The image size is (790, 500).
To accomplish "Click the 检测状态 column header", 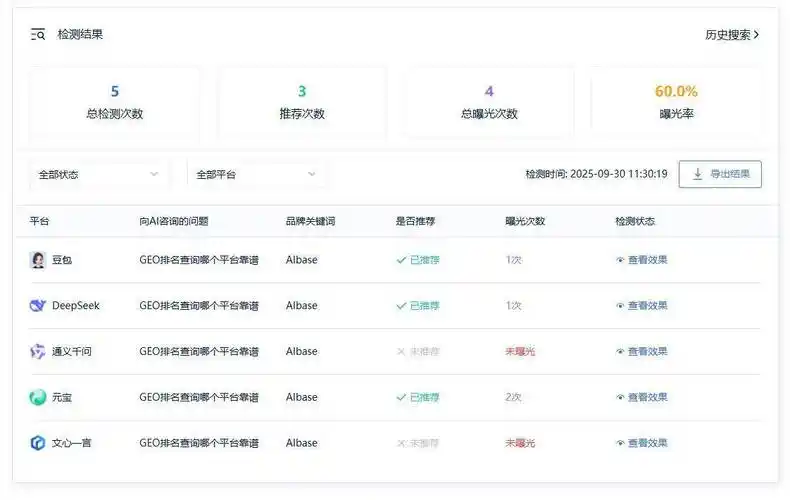I will pyautogui.click(x=635, y=221).
